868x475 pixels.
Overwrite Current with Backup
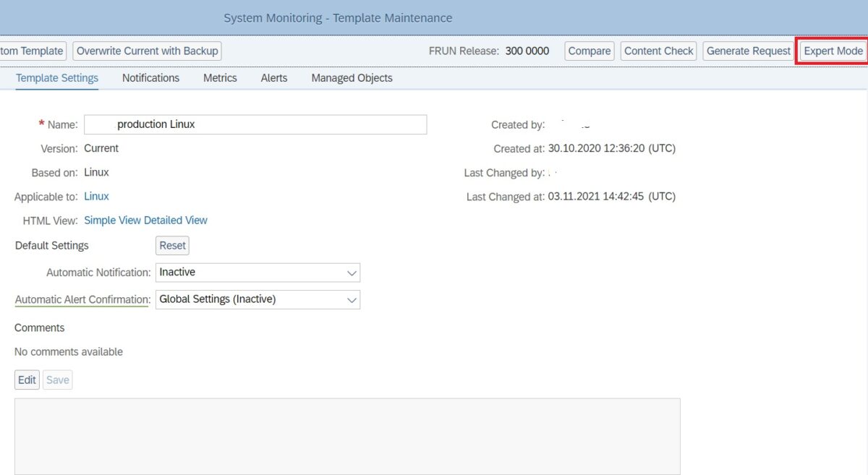[x=147, y=51]
